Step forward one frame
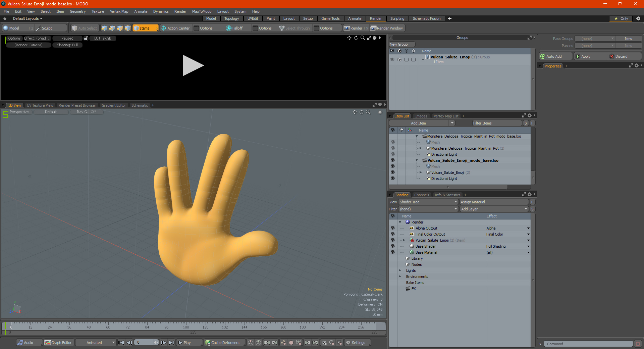Viewport: 644px width, 349px height. (163, 343)
